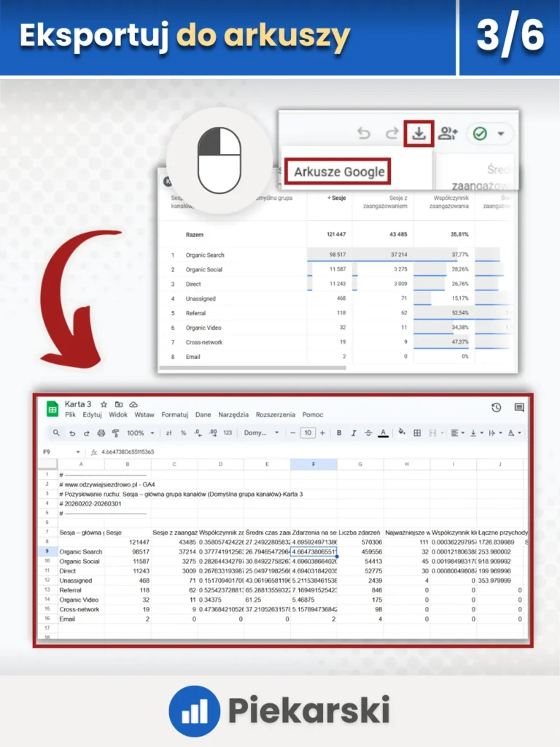Click cell value 570306
Screen dimensions: 560x747
[x=360, y=542]
